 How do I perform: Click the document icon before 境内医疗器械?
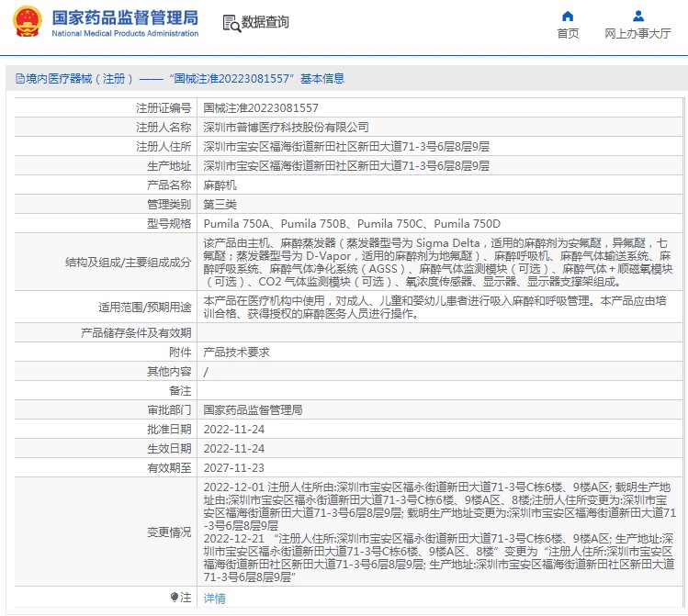click(19, 79)
